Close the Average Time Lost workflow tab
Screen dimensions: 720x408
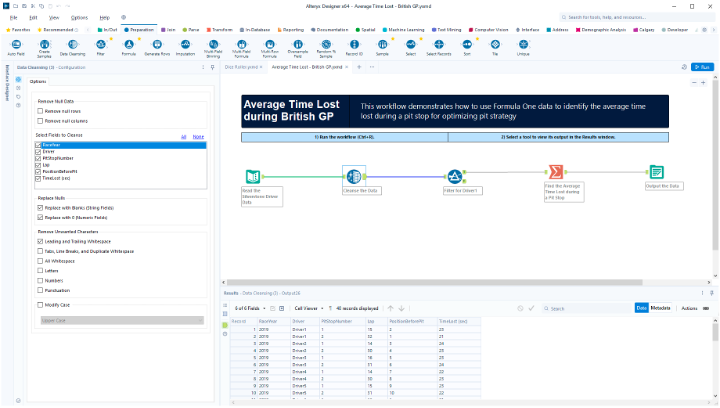coord(347,67)
